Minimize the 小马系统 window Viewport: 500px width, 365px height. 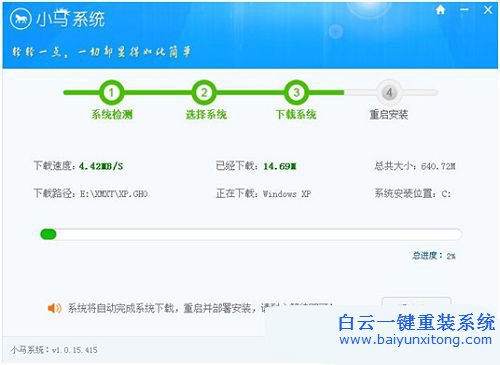(464, 10)
